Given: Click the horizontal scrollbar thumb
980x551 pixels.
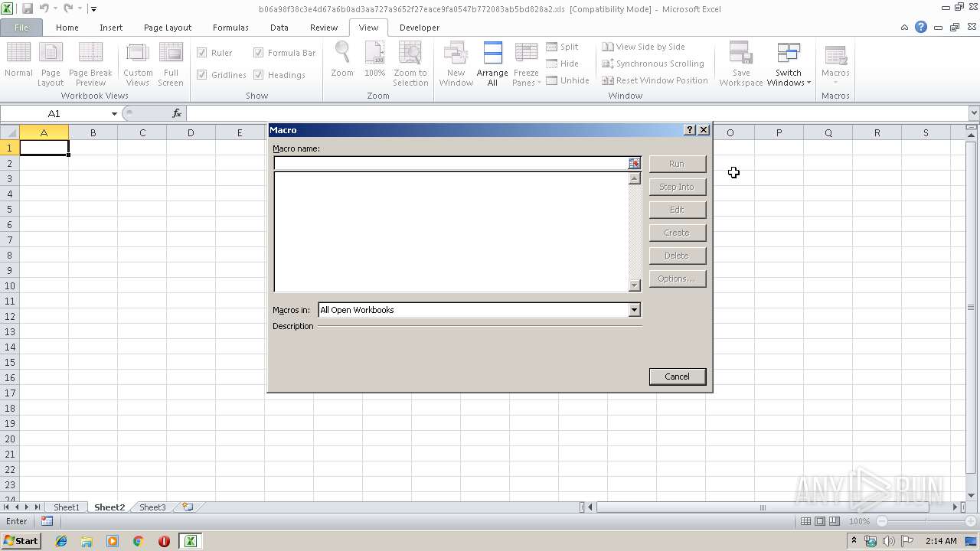Looking at the screenshot, I should pos(763,507).
